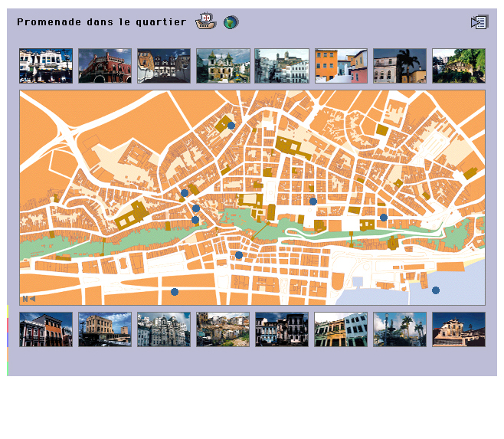The height and width of the screenshot is (439, 504).
Task: Select the orange building thumbnail in top row
Action: coord(341,66)
